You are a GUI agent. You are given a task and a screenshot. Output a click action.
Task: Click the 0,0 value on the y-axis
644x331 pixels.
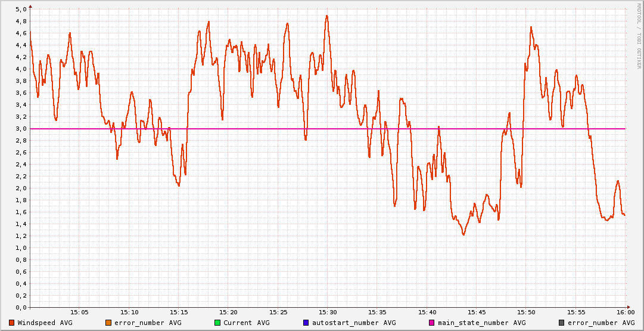[x=21, y=308]
